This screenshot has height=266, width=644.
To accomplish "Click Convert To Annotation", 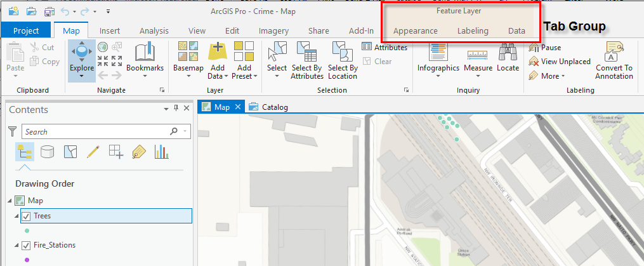I will tap(614, 60).
